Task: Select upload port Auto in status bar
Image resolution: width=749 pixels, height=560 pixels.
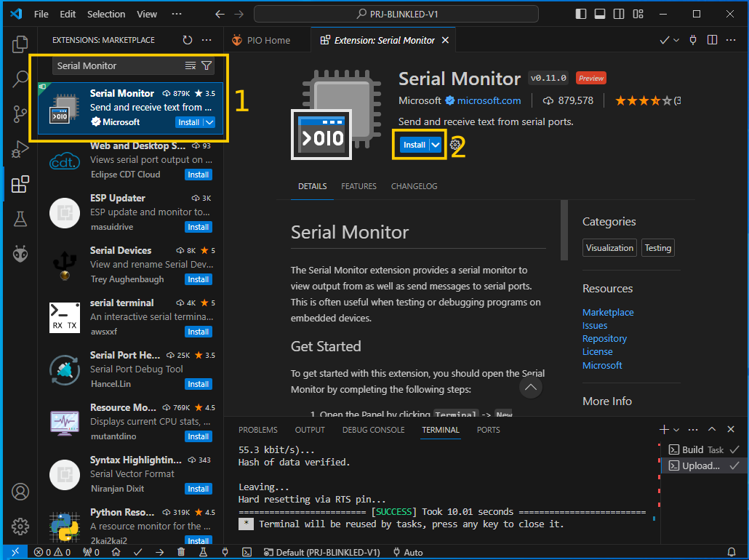Action: (x=408, y=552)
